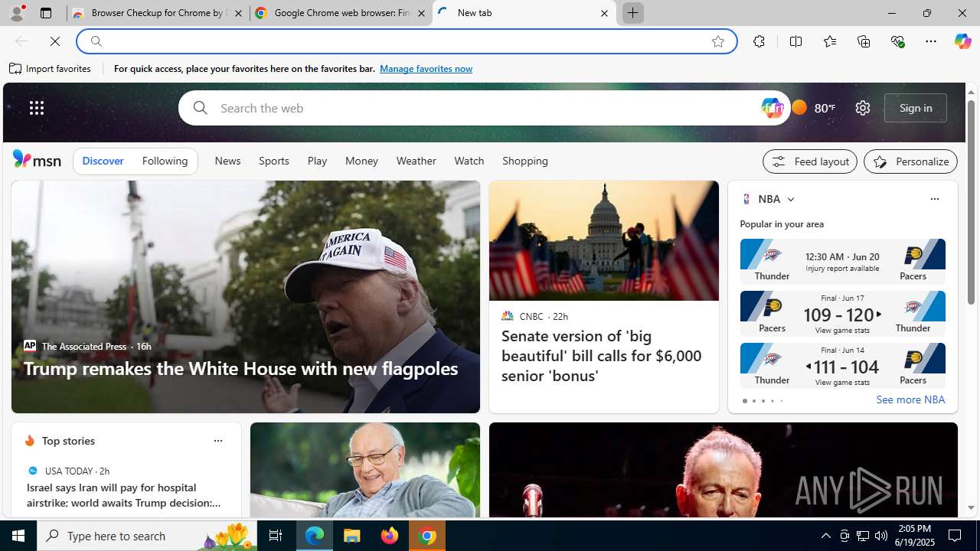The width and height of the screenshot is (980, 551).
Task: Select the Following feed tab
Action: tap(165, 161)
